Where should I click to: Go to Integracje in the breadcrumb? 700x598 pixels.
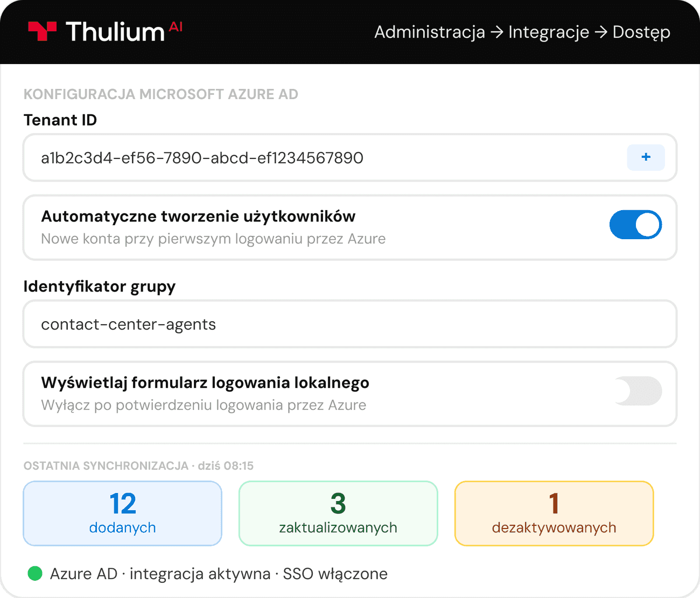549,32
